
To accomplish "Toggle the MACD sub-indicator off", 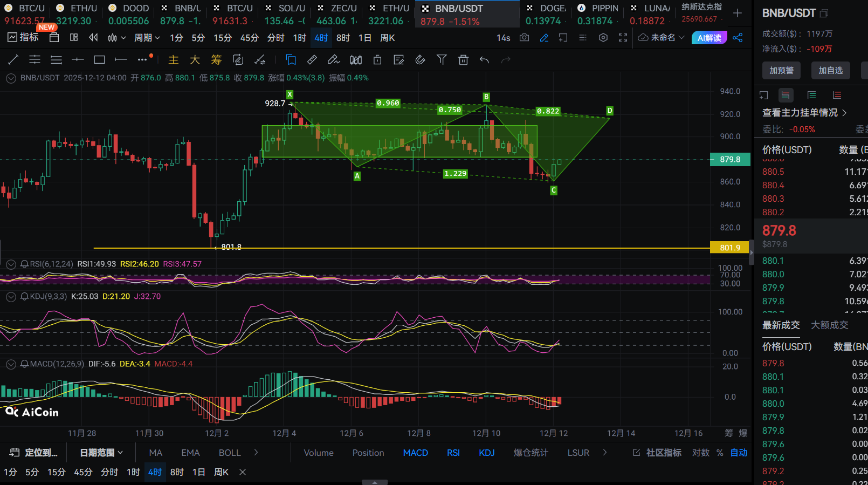I will coord(415,453).
